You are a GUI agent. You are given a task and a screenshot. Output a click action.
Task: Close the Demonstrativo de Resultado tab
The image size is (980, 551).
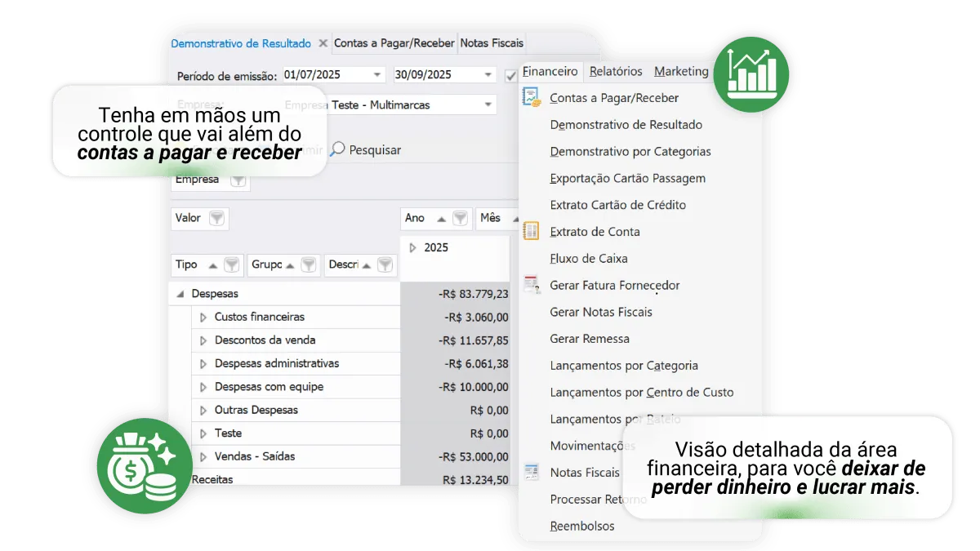(x=323, y=43)
